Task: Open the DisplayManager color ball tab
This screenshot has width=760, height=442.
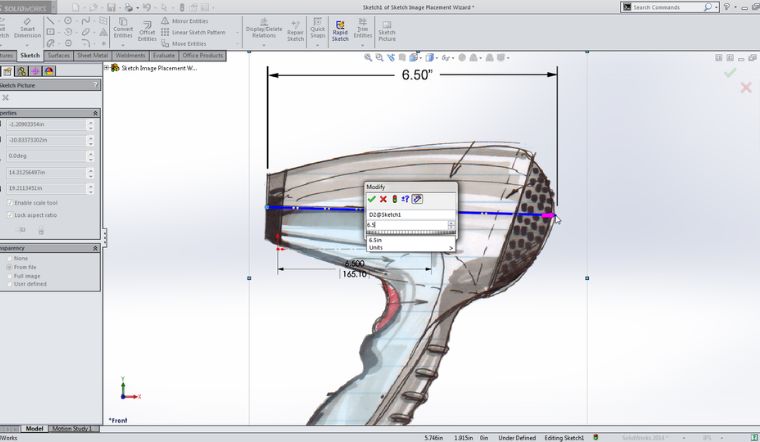Action: click(x=49, y=71)
